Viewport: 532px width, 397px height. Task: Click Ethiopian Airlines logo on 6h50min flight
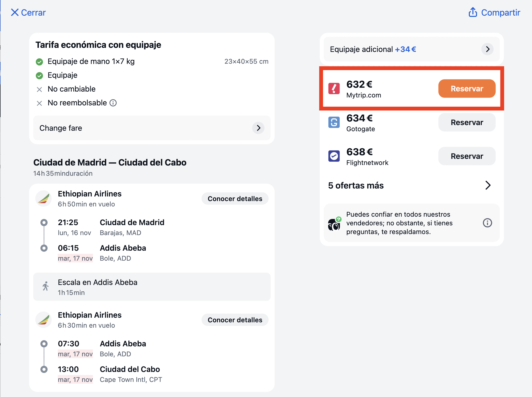point(43,199)
